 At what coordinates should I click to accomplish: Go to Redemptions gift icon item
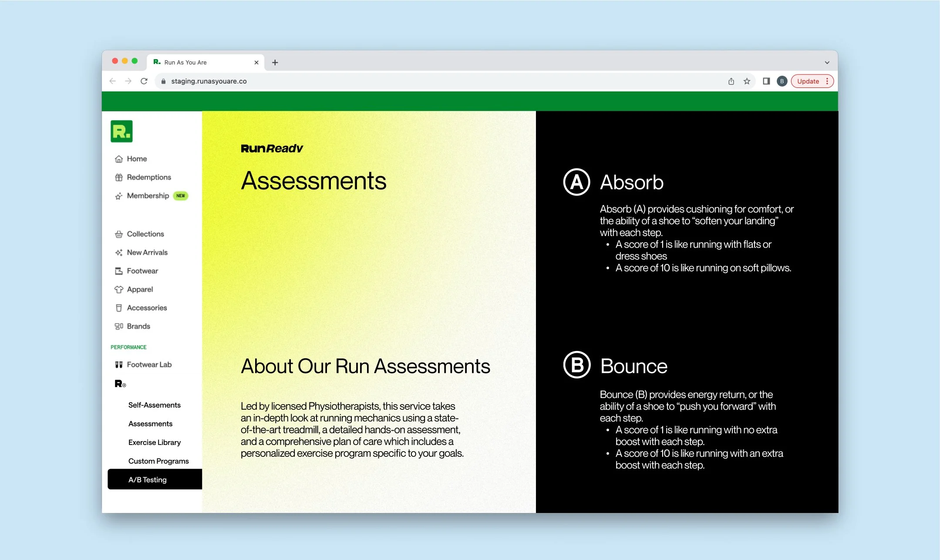[x=148, y=177]
